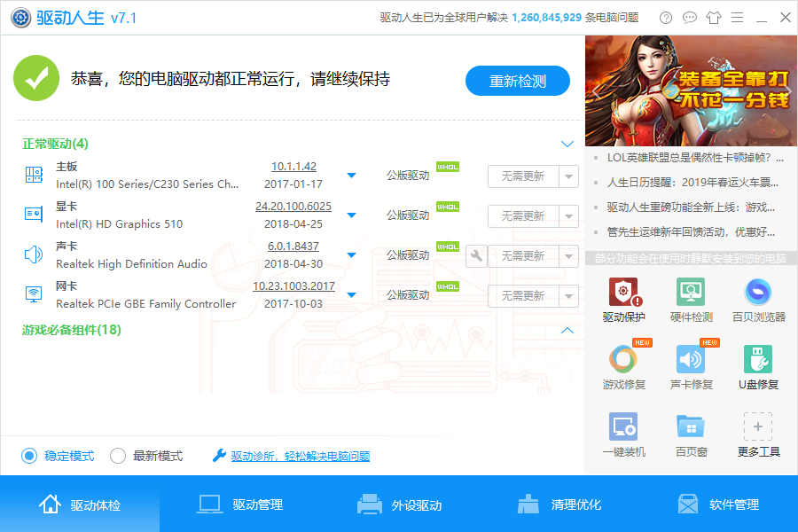Click the game advertisement banner image
The image size is (798, 532).
pyautogui.click(x=691, y=90)
